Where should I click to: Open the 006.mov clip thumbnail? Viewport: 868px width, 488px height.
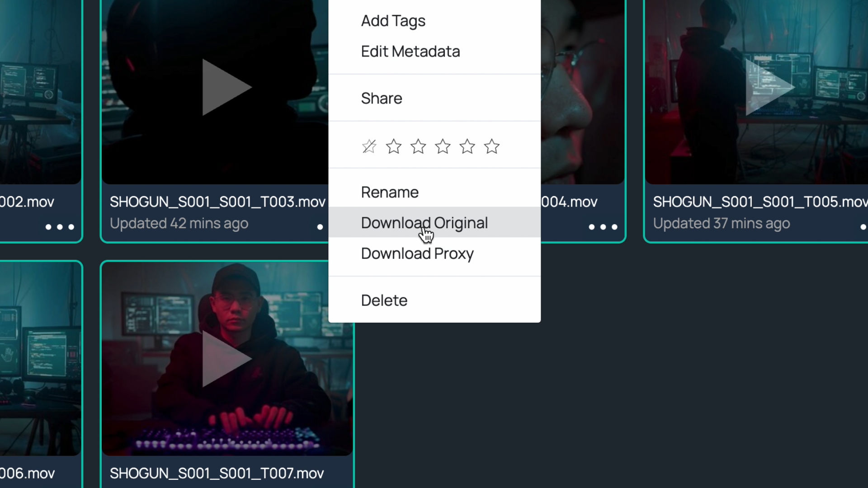pos(41,359)
